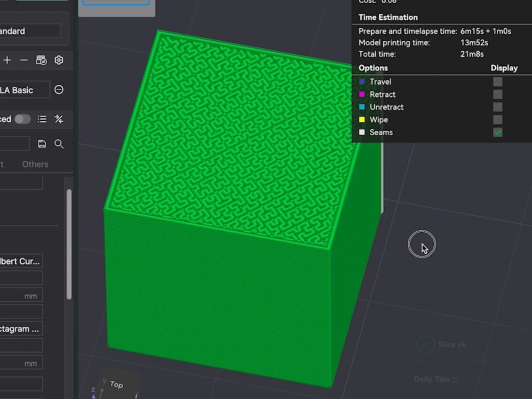Enable the Travel display checkbox

tap(497, 82)
